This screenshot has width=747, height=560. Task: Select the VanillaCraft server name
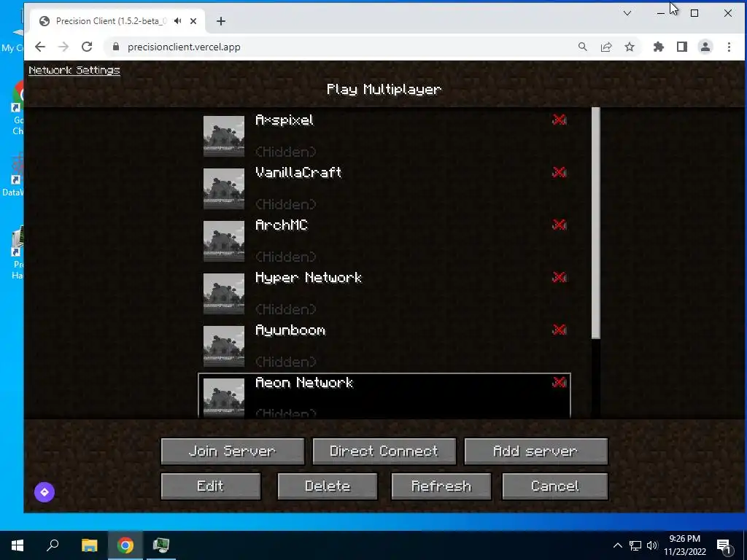pos(298,172)
